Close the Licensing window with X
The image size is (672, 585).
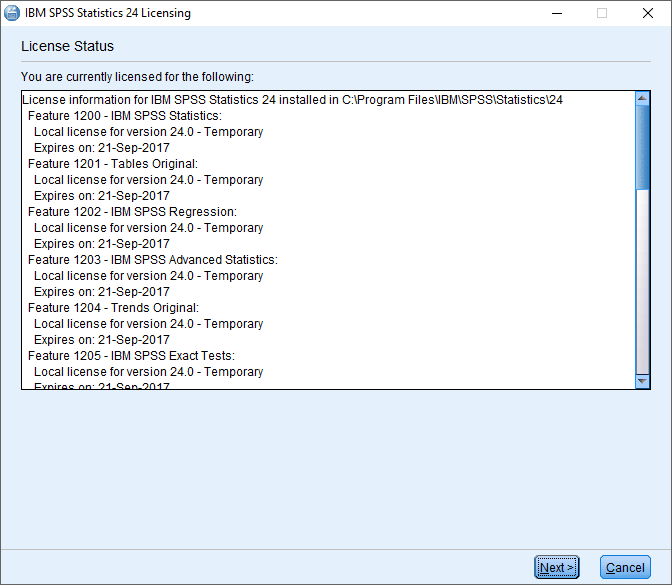click(x=648, y=14)
